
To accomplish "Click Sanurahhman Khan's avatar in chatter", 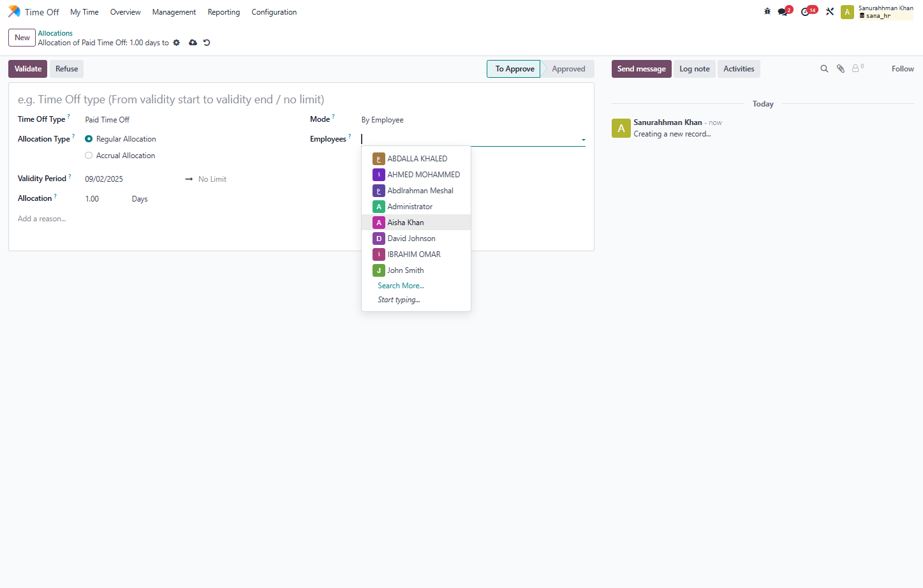I will [621, 128].
